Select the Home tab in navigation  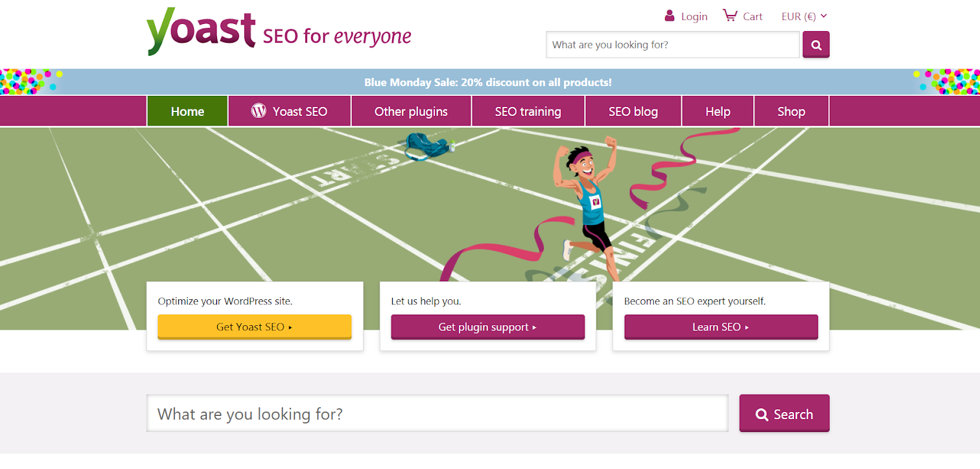tap(187, 111)
